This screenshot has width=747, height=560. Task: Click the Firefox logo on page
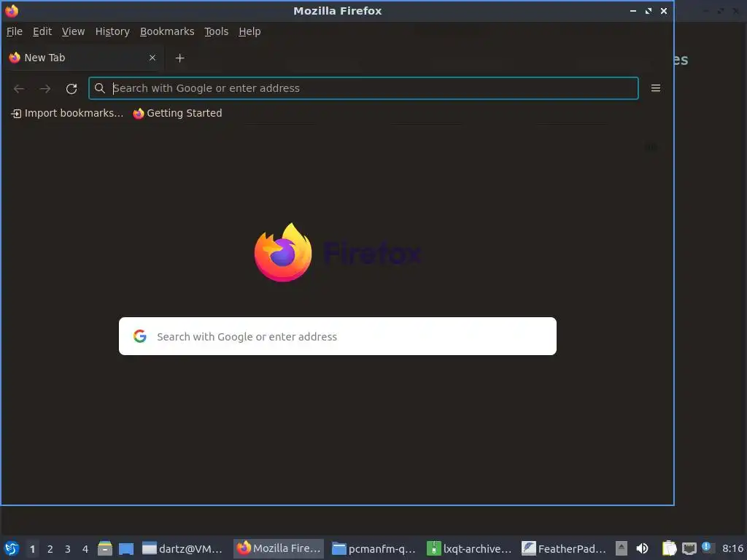283,252
